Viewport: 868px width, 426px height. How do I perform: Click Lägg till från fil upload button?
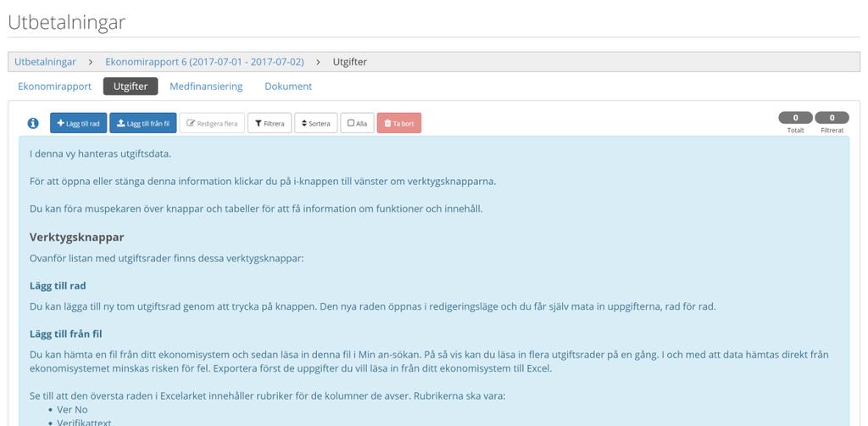[x=142, y=123]
